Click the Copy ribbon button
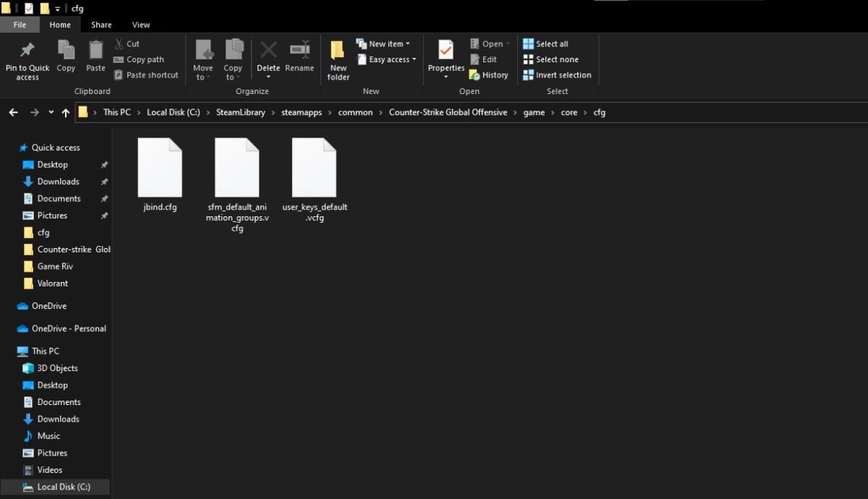Image resolution: width=868 pixels, height=499 pixels. [x=66, y=56]
